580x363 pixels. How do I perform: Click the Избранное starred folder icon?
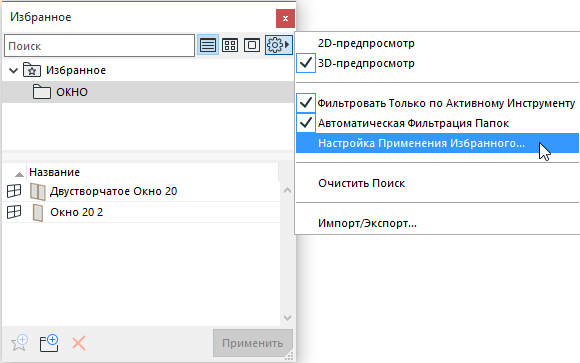(x=32, y=70)
